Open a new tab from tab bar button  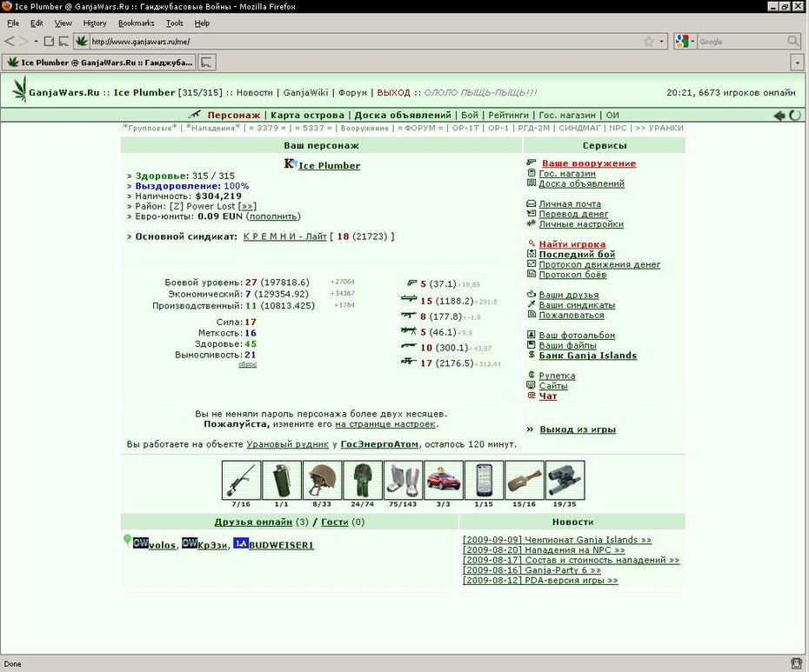tap(206, 63)
